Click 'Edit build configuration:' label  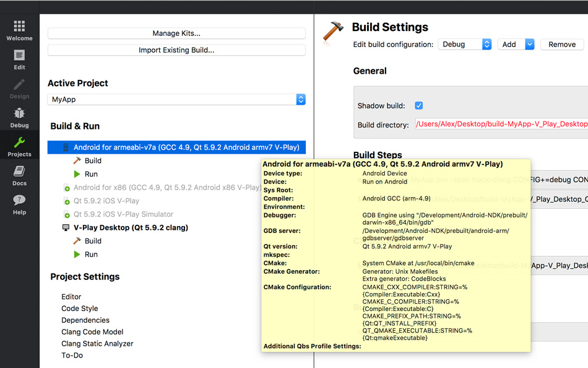[x=393, y=45]
